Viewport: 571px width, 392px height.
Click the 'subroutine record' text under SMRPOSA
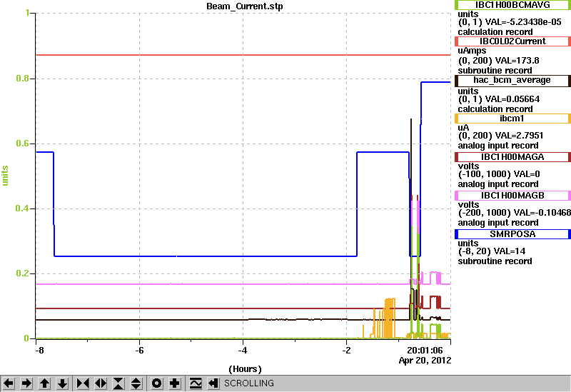point(495,261)
